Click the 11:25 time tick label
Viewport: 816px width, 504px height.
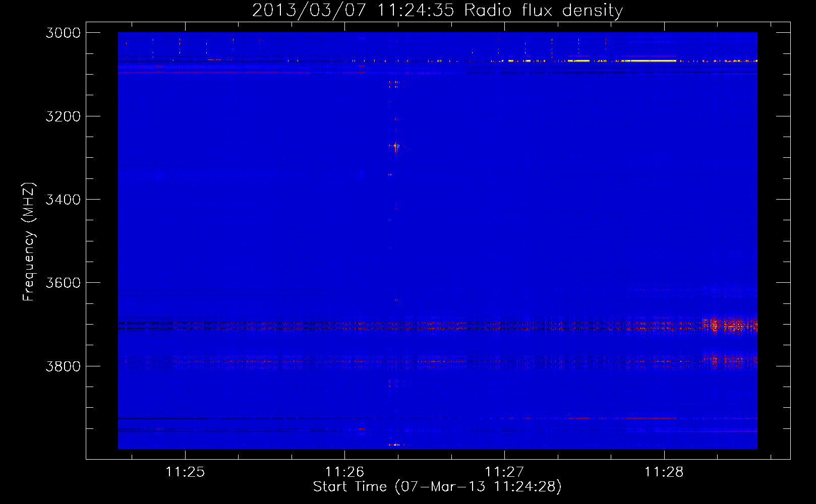[x=185, y=472]
